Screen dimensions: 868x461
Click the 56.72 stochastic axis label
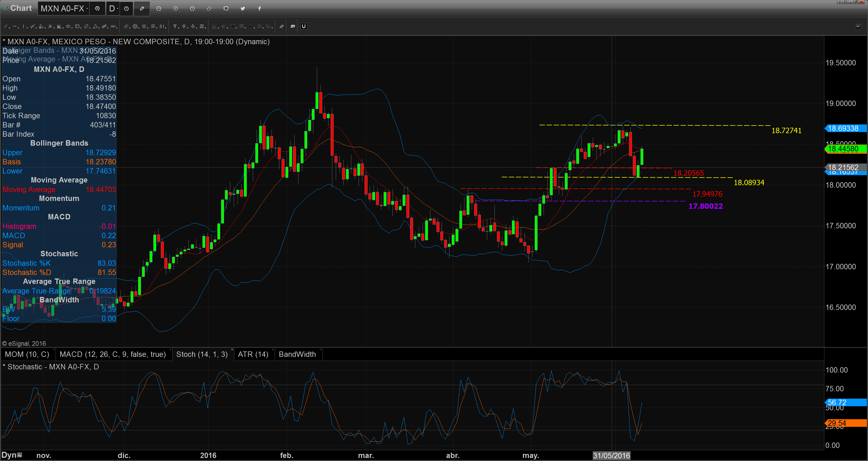846,402
